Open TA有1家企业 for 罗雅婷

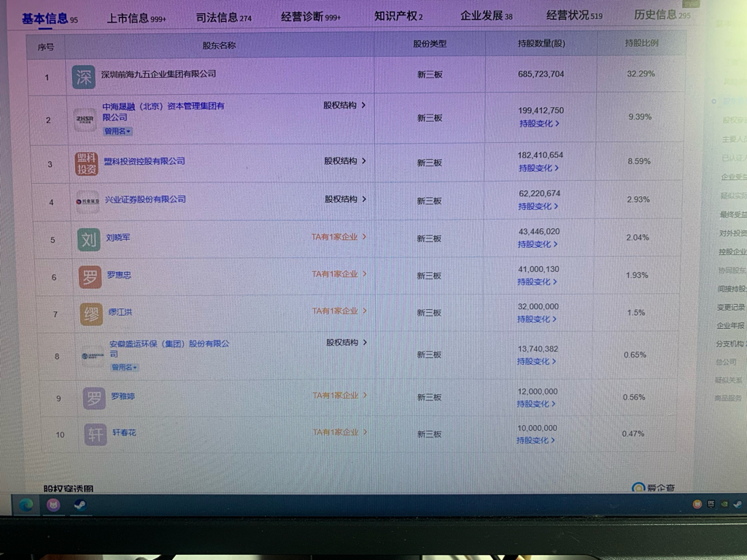pos(340,395)
